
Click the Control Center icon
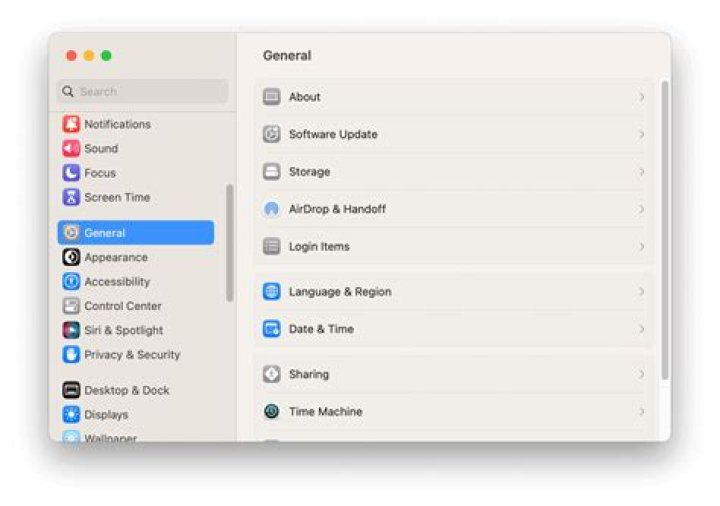point(71,306)
